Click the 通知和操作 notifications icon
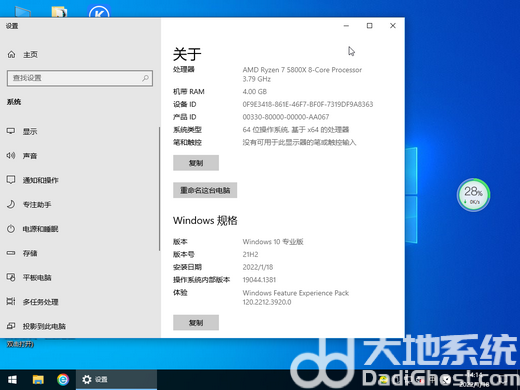520x390 pixels. (x=11, y=180)
